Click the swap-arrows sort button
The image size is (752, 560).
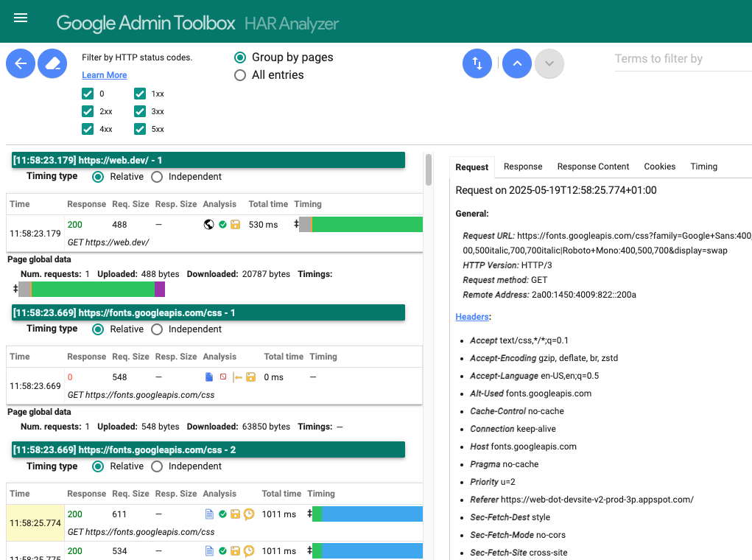477,63
